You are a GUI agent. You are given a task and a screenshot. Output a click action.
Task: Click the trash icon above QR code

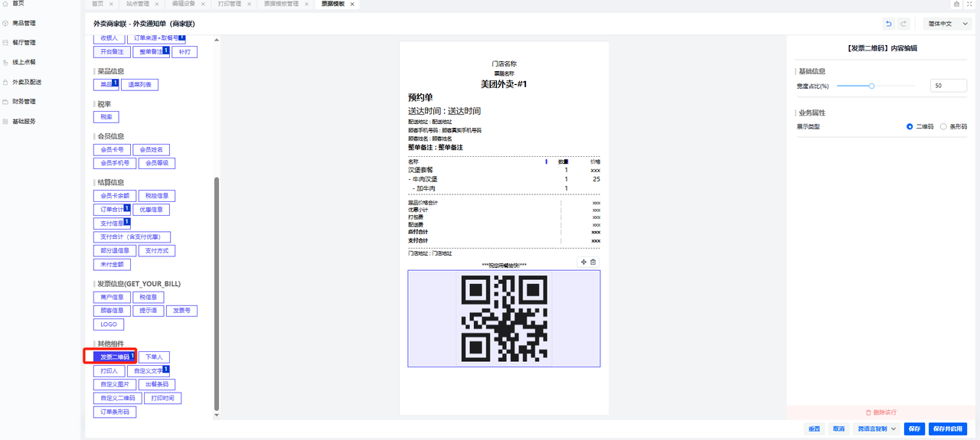[x=593, y=262]
